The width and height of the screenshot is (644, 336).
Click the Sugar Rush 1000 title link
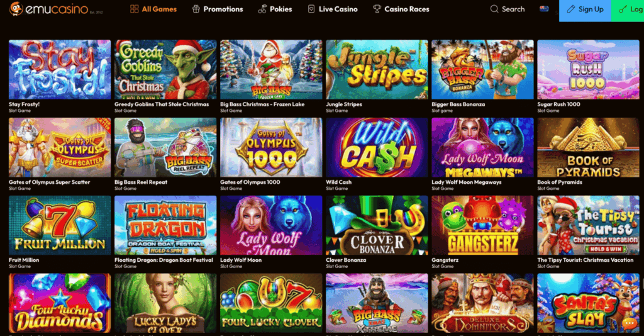tap(558, 104)
